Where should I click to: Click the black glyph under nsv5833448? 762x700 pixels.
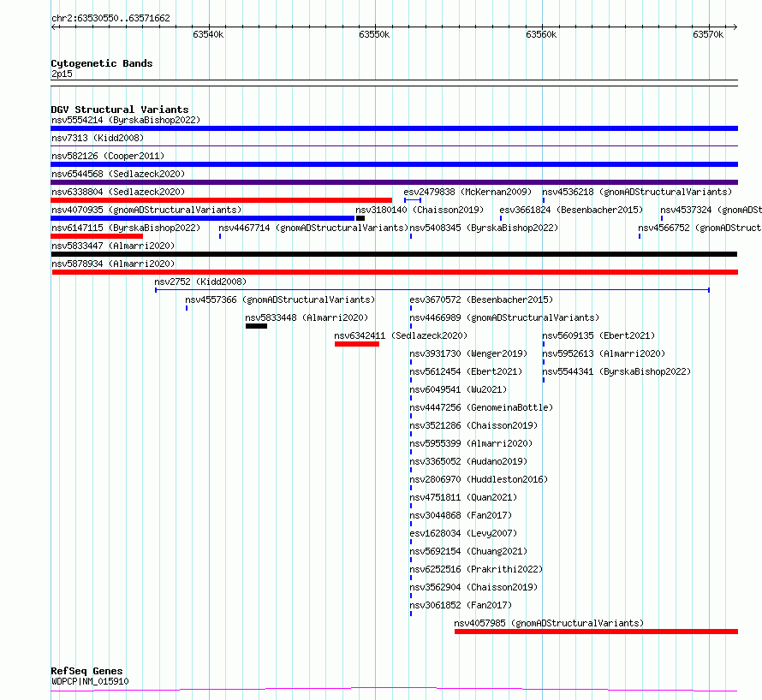[256, 326]
